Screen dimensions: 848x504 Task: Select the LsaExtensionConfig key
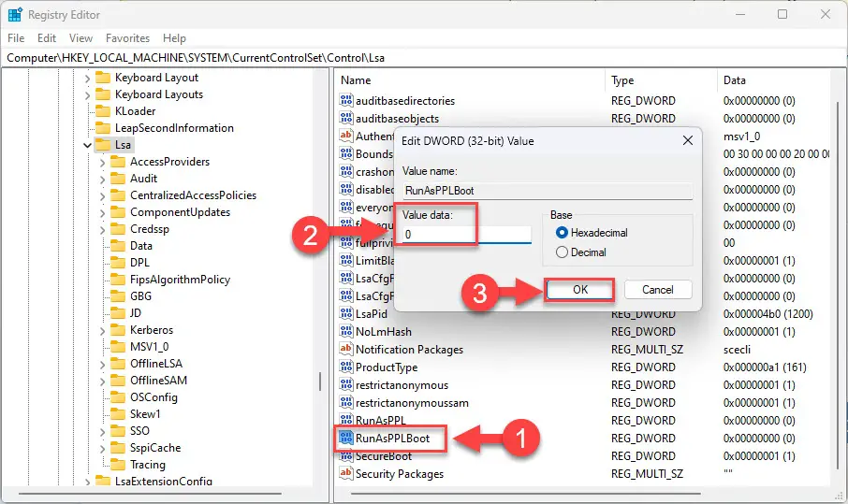coord(163,481)
